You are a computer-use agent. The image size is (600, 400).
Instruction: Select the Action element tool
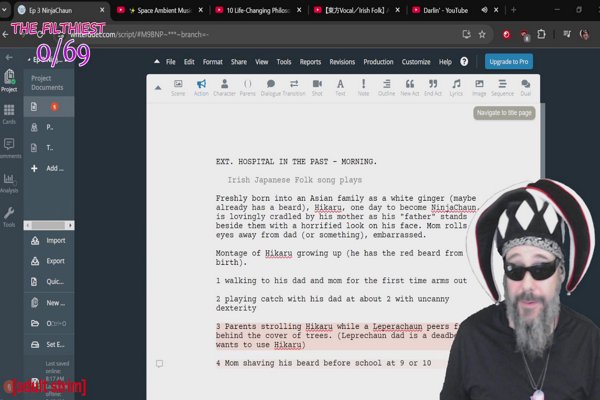201,88
